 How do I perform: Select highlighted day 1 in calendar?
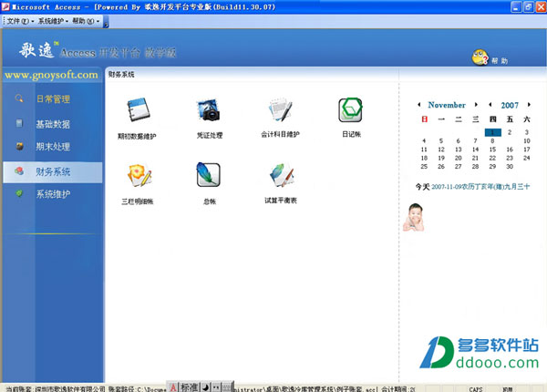coord(492,132)
